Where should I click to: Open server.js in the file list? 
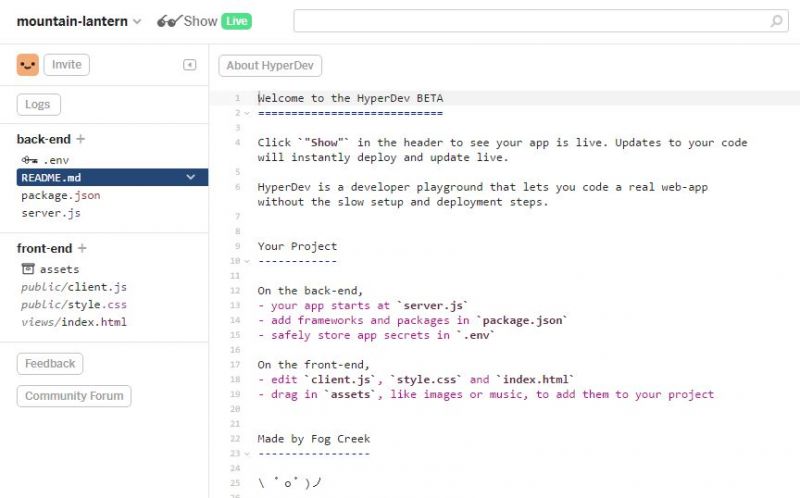[x=51, y=213]
